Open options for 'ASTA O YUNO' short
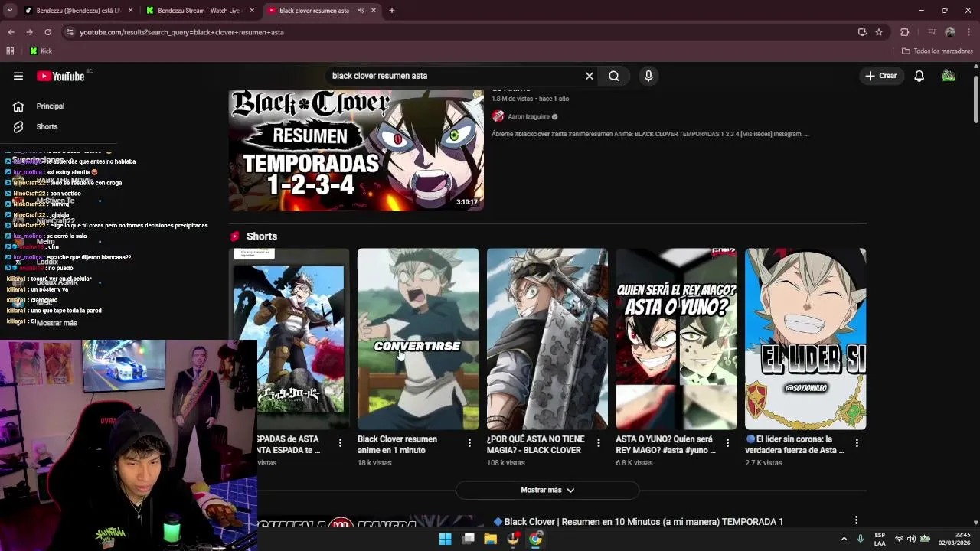Screen dimensions: 980x551 coord(728,442)
